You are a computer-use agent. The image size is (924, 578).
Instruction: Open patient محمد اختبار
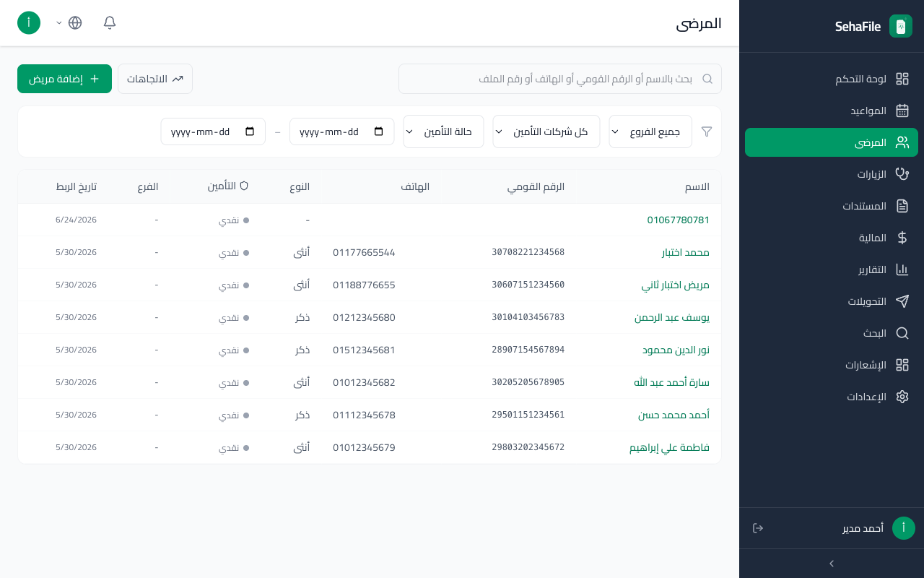686,252
